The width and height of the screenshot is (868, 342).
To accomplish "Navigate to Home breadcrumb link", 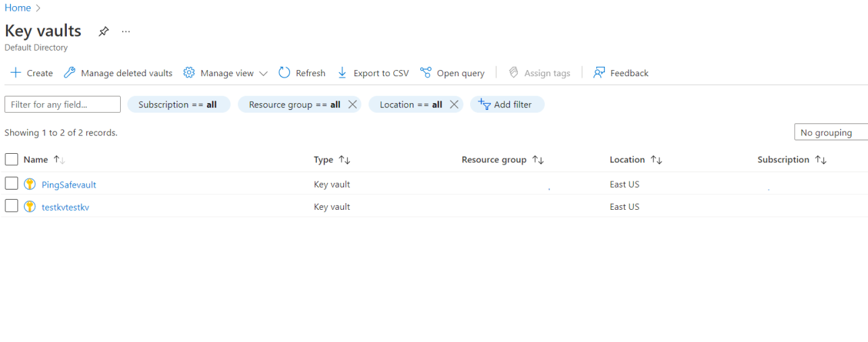I will [18, 8].
